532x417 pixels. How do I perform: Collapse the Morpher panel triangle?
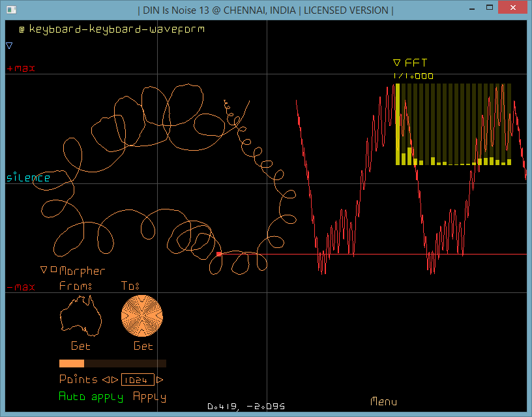[x=44, y=270]
